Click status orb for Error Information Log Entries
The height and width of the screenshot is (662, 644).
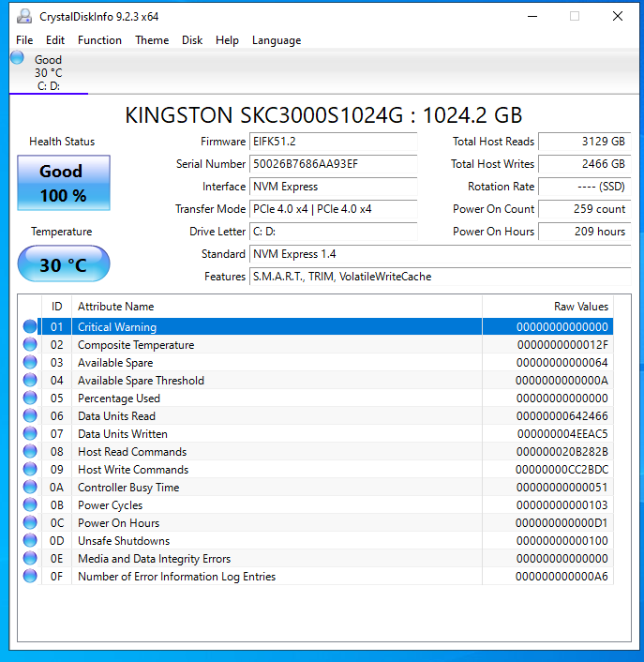pos(30,576)
